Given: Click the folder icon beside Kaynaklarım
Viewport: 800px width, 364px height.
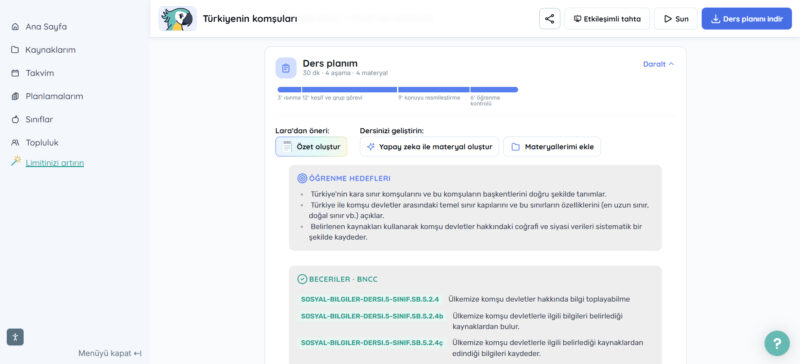Looking at the screenshot, I should (15, 50).
